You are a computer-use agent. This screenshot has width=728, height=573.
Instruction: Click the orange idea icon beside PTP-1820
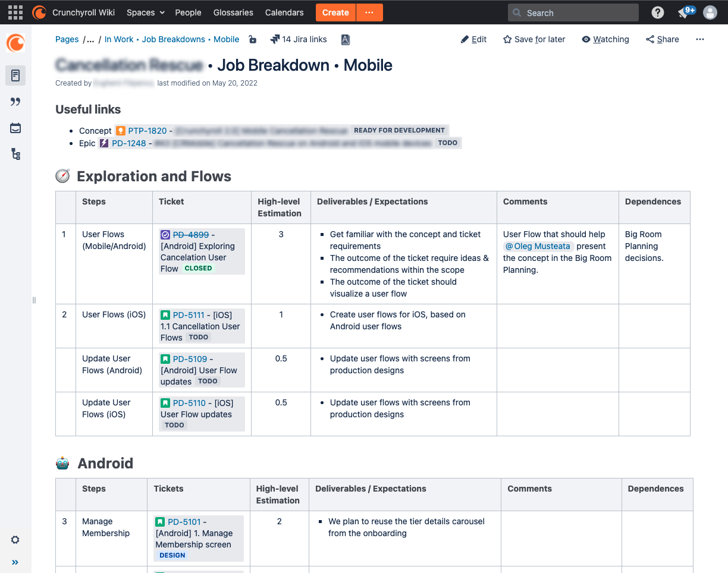(121, 130)
